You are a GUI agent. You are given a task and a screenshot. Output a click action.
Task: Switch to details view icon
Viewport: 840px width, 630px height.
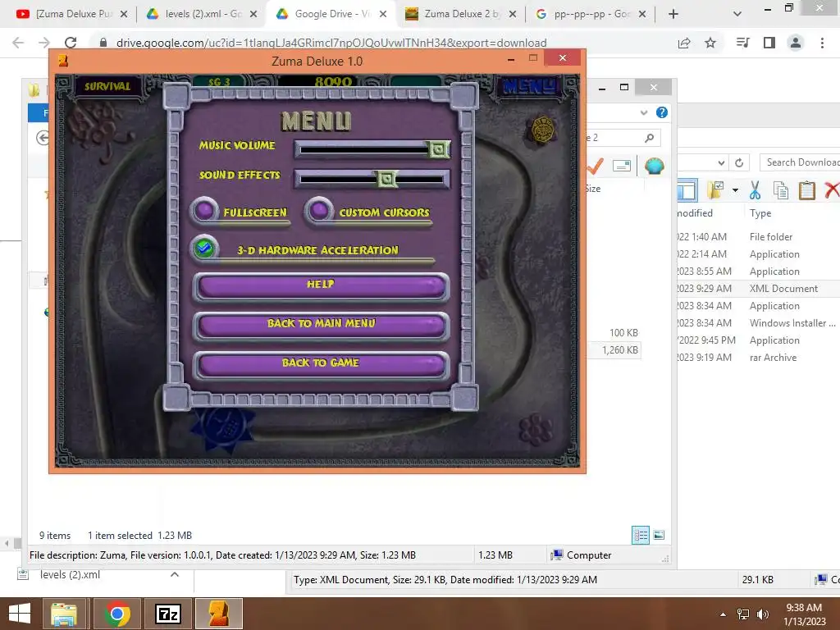[640, 535]
